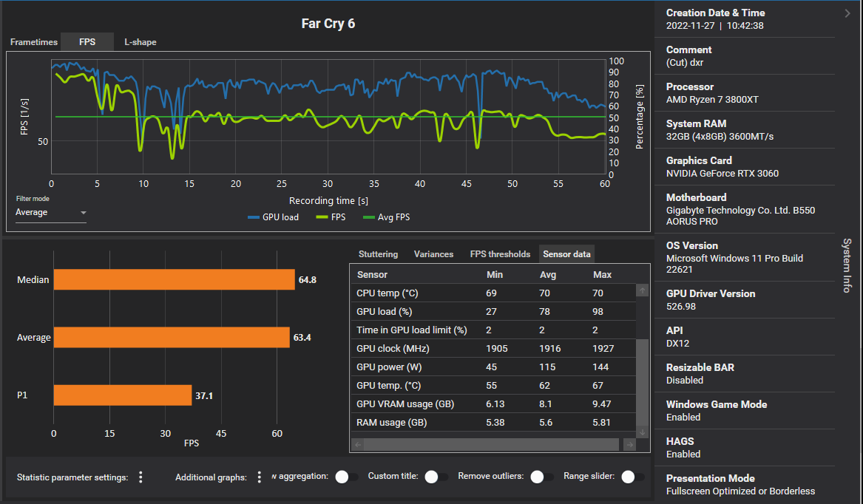
Task: Click the Median orange bar
Action: coord(174,279)
